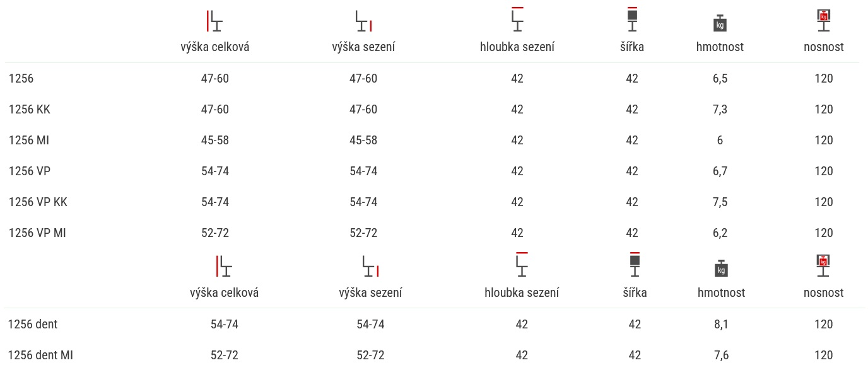The height and width of the screenshot is (370, 868).
Task: Click the width icon in the first table
Action: pyautogui.click(x=632, y=19)
